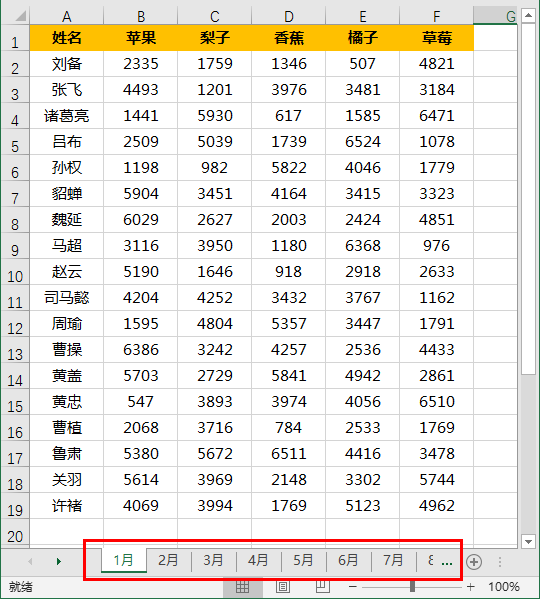Image resolution: width=540 pixels, height=599 pixels.
Task: Show more sheet tabs via ellipsis
Action: 447,562
